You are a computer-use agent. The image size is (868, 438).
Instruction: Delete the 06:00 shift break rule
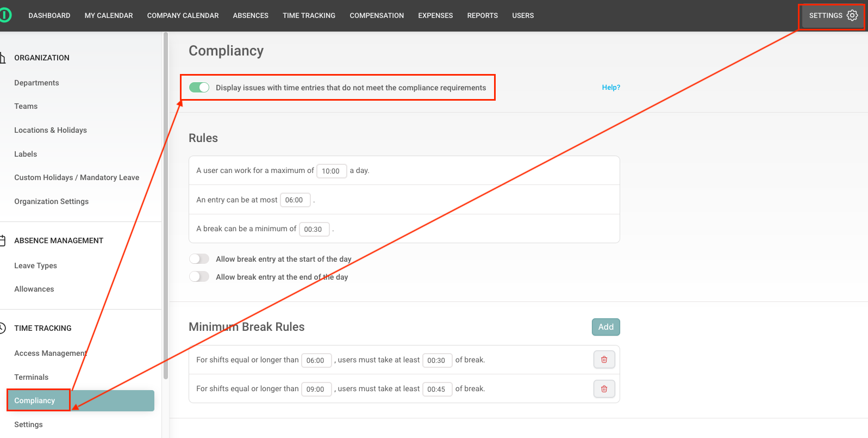coord(604,360)
